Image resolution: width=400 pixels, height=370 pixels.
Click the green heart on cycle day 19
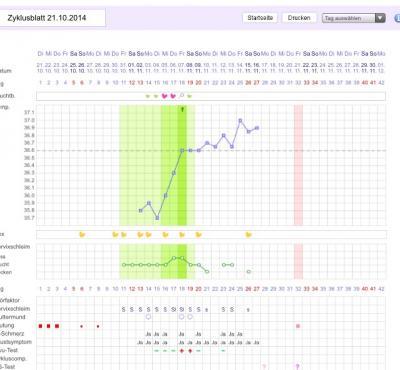coord(190,96)
